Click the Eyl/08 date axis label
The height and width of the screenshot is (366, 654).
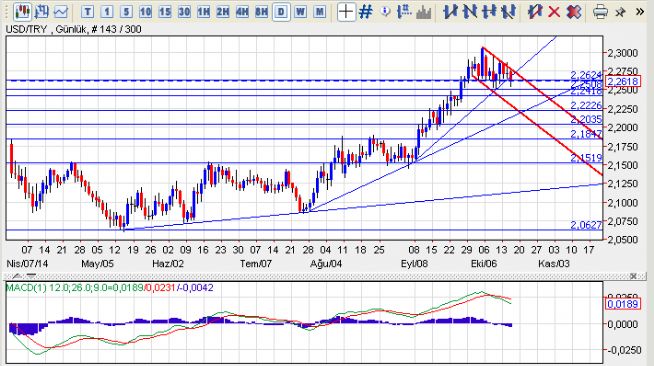click(414, 263)
